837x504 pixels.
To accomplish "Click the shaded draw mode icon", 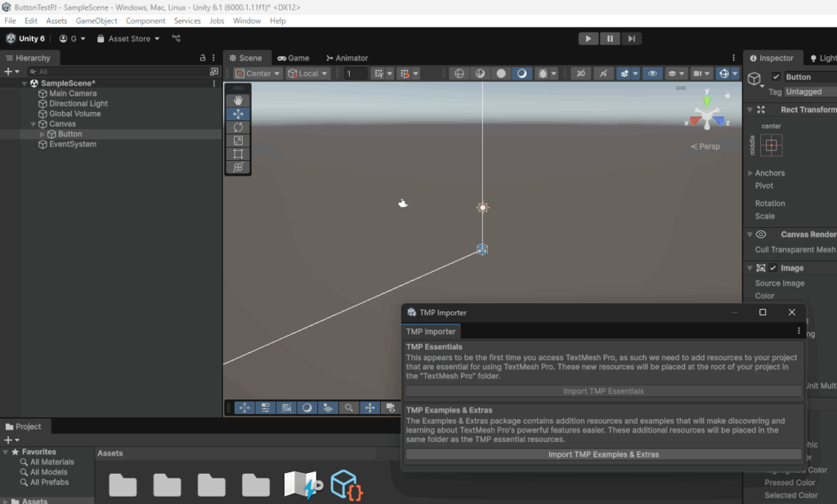I will pos(521,74).
